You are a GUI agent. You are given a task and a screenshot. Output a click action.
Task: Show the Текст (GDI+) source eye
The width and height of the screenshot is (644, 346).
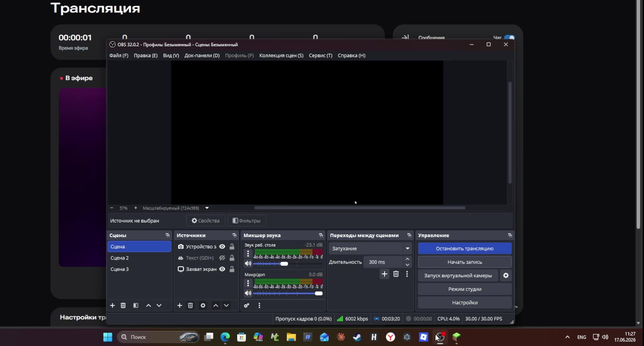click(x=222, y=258)
